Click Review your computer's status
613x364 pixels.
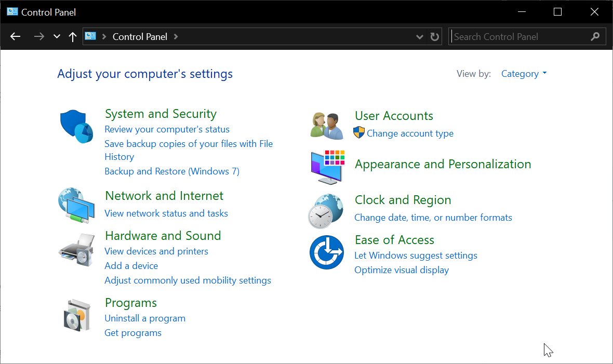[167, 129]
